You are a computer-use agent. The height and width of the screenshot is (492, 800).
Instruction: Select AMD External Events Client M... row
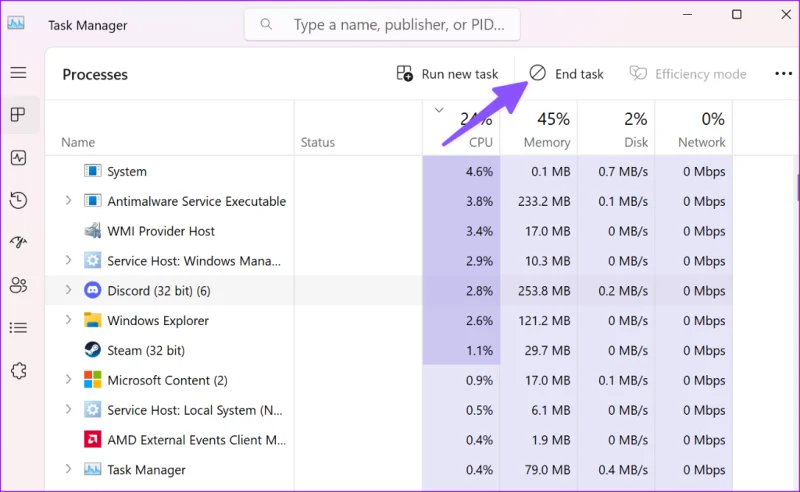point(389,439)
